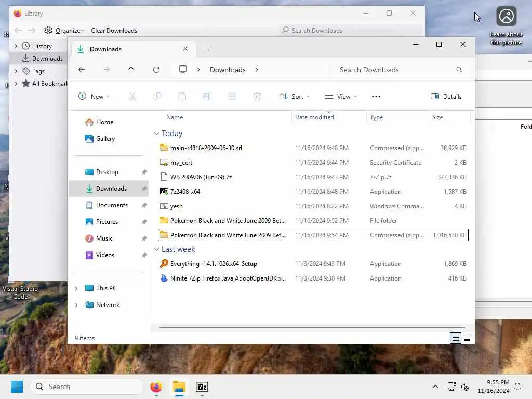Expand History in Library sidebar

(16, 46)
